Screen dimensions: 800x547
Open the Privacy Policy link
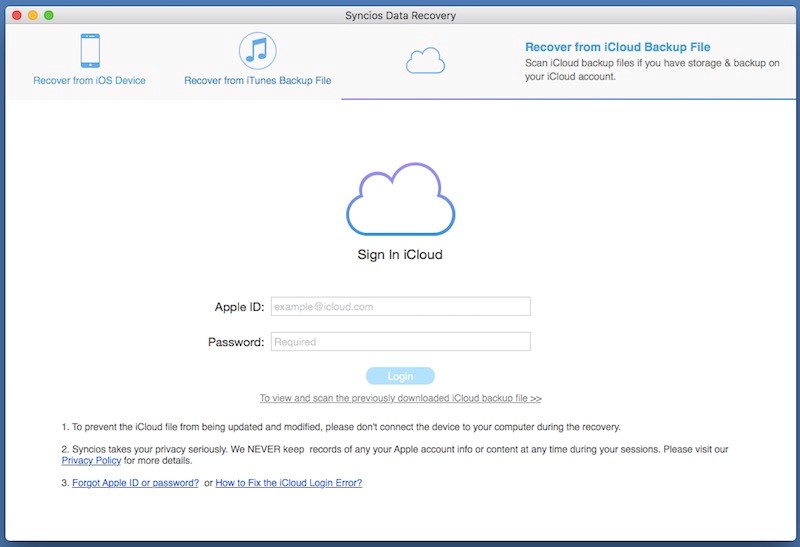coord(91,461)
